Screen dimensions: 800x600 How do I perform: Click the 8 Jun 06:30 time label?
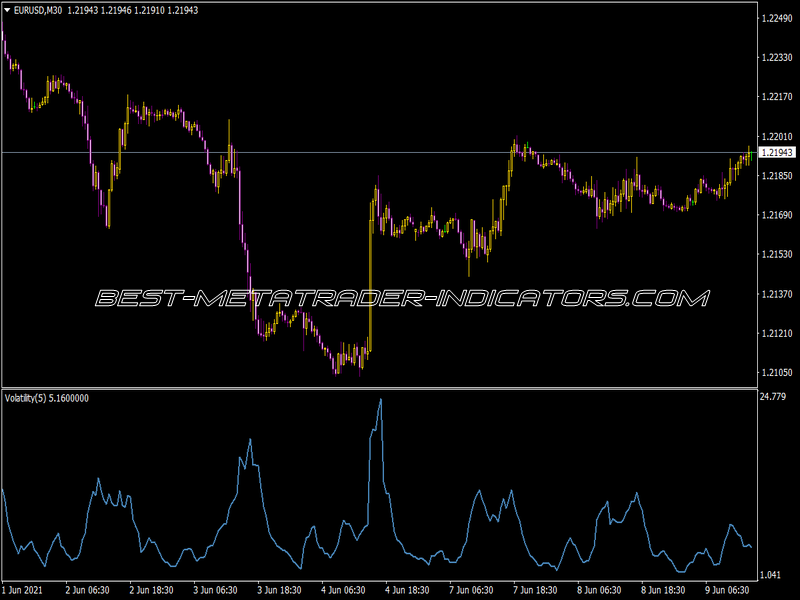tap(599, 590)
